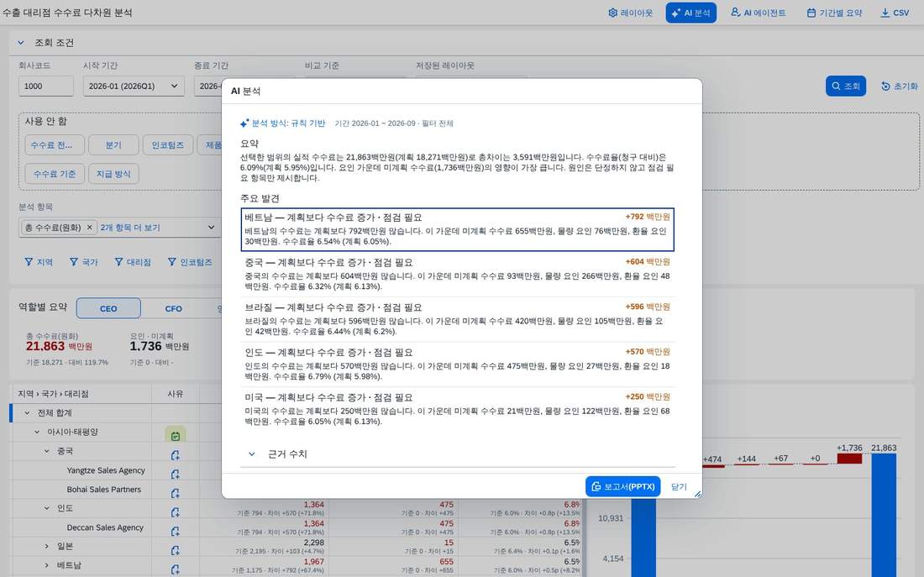Switch to the CEO role tab
The image size is (924, 577).
108,308
